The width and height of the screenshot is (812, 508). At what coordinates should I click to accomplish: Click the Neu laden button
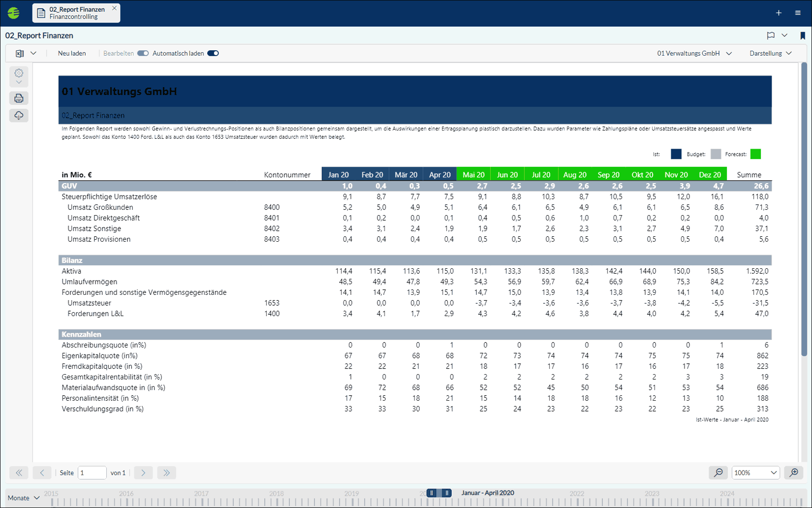pyautogui.click(x=72, y=53)
